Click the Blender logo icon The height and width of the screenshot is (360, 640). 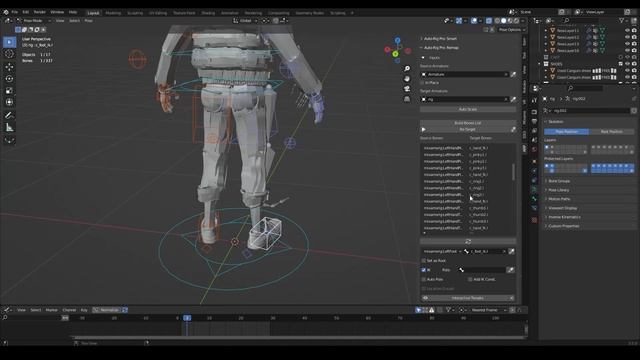[x=6, y=12]
